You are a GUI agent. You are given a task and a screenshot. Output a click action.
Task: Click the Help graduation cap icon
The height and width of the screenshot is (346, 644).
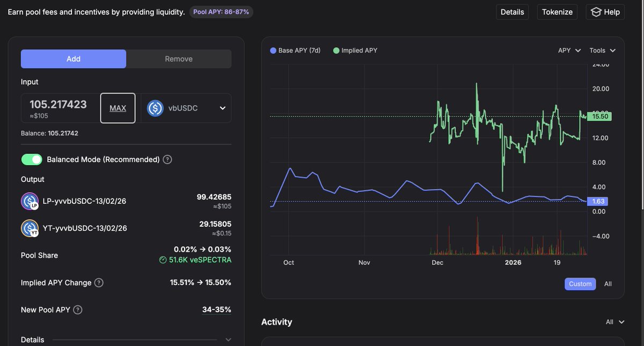pos(596,12)
